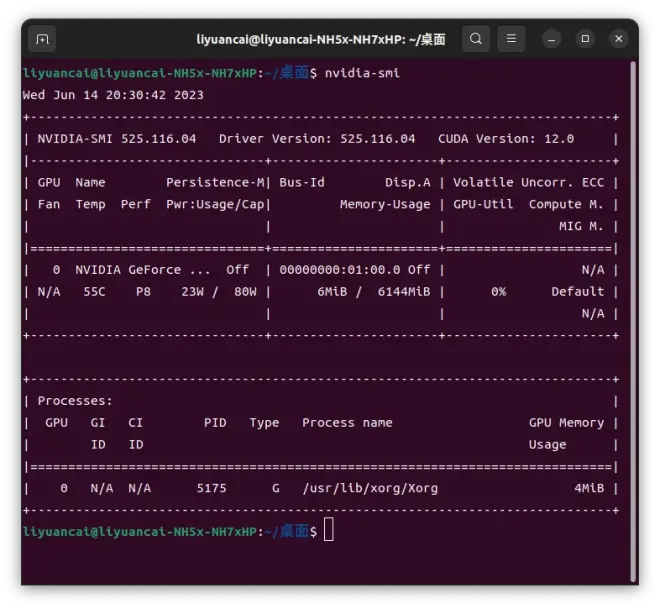Click the 55C temperature value
660x609 pixels.
pyautogui.click(x=94, y=292)
